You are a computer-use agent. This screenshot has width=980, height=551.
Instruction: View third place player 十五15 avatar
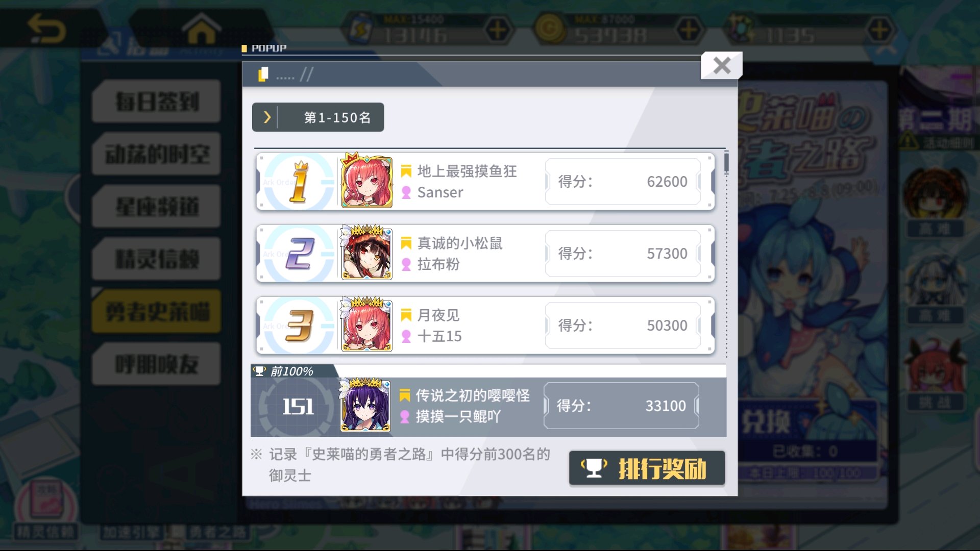(x=366, y=324)
